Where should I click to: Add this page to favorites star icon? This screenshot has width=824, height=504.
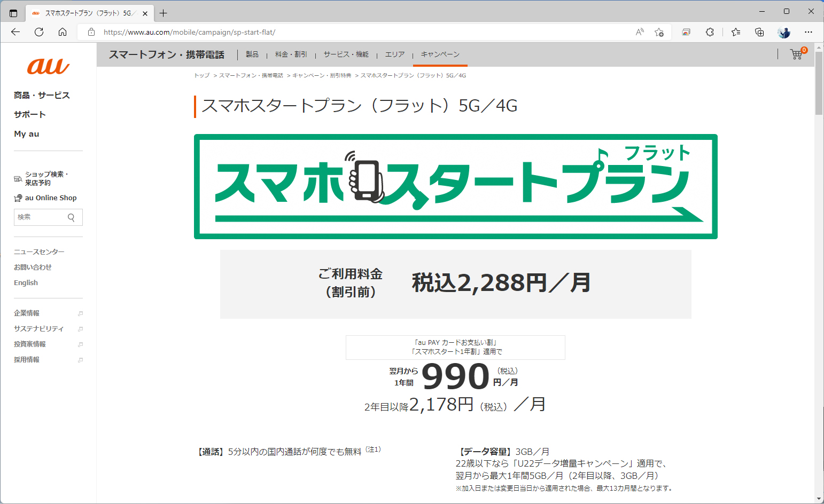click(x=659, y=32)
